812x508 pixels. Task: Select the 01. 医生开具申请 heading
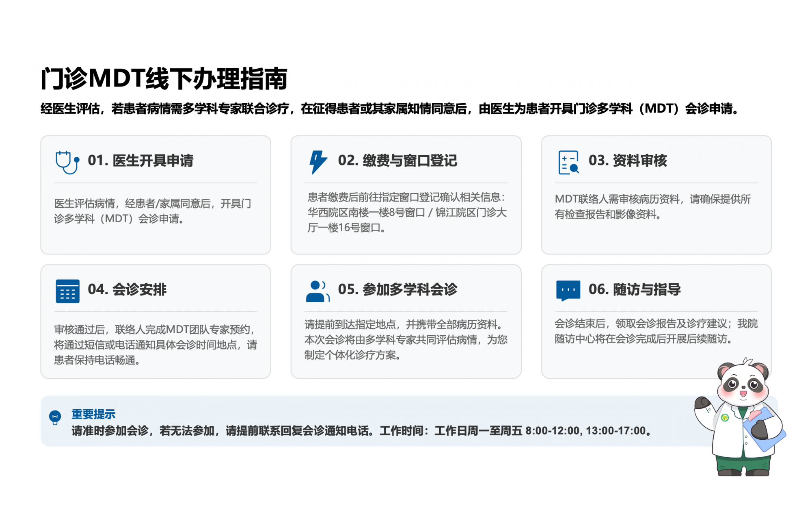[x=140, y=161]
